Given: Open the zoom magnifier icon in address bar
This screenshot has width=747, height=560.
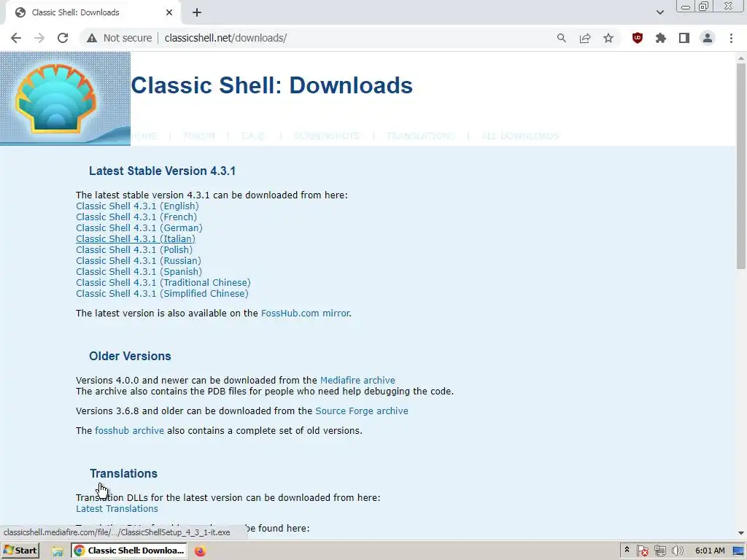Looking at the screenshot, I should (x=562, y=38).
